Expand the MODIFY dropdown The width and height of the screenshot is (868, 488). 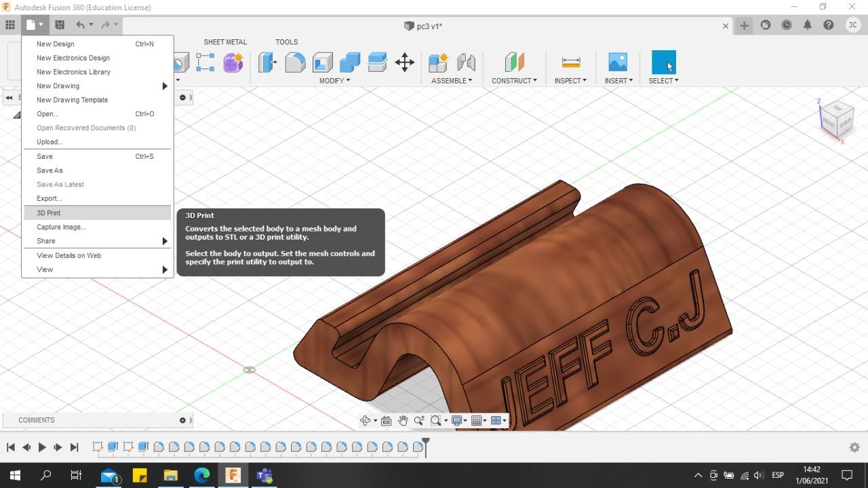(335, 80)
